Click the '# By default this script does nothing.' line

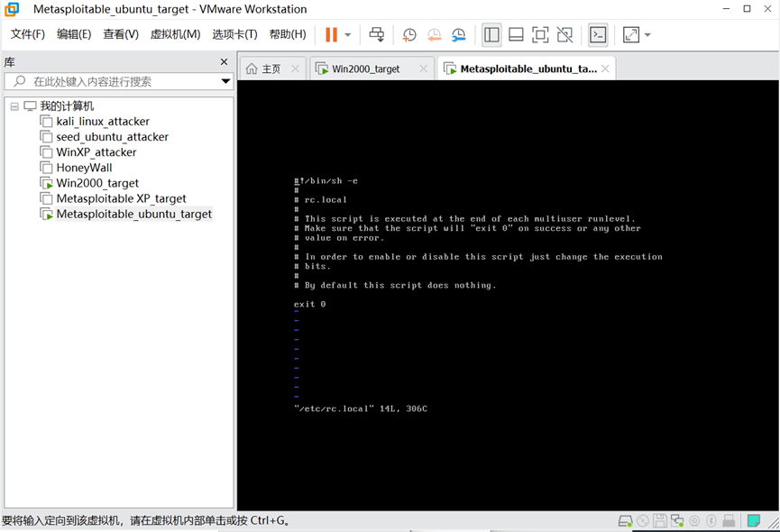tap(396, 286)
